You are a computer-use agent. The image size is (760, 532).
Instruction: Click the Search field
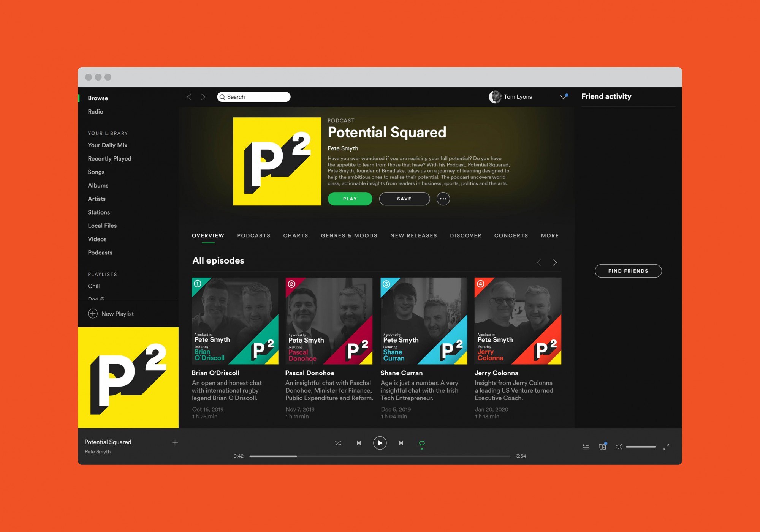254,97
